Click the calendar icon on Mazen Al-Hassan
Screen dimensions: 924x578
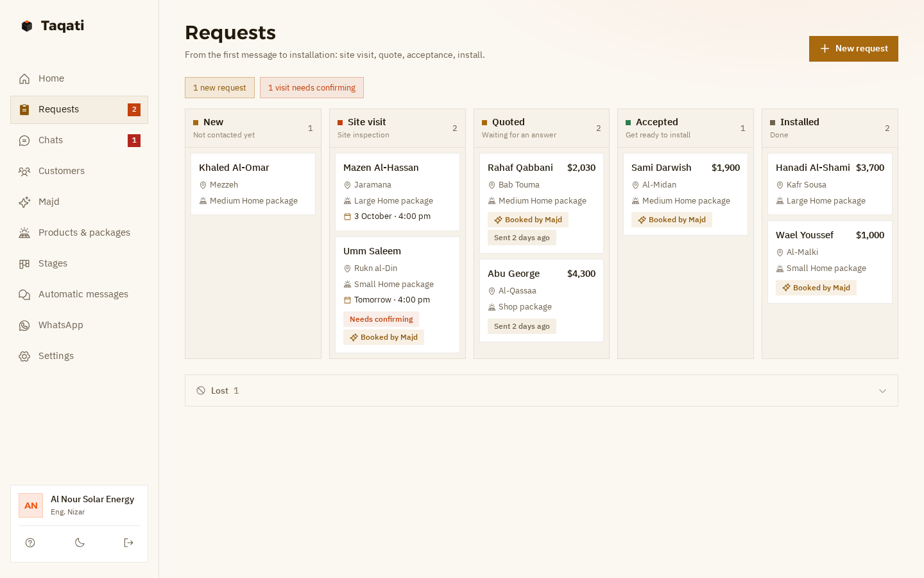click(x=347, y=216)
